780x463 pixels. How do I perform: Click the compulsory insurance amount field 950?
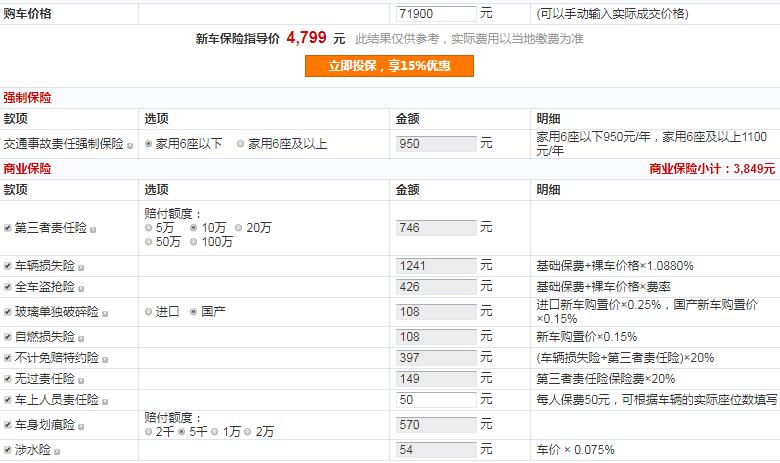[436, 144]
